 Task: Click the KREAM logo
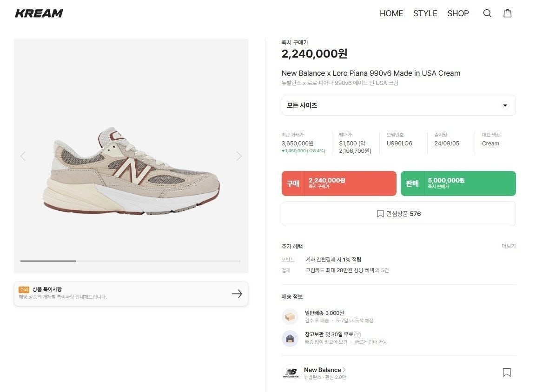tap(40, 13)
